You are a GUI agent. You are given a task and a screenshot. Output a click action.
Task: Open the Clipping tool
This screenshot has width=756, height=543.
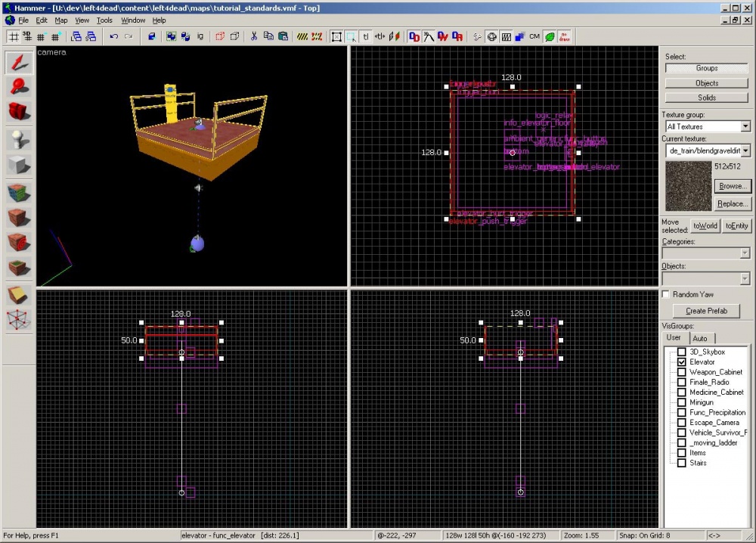tap(18, 295)
